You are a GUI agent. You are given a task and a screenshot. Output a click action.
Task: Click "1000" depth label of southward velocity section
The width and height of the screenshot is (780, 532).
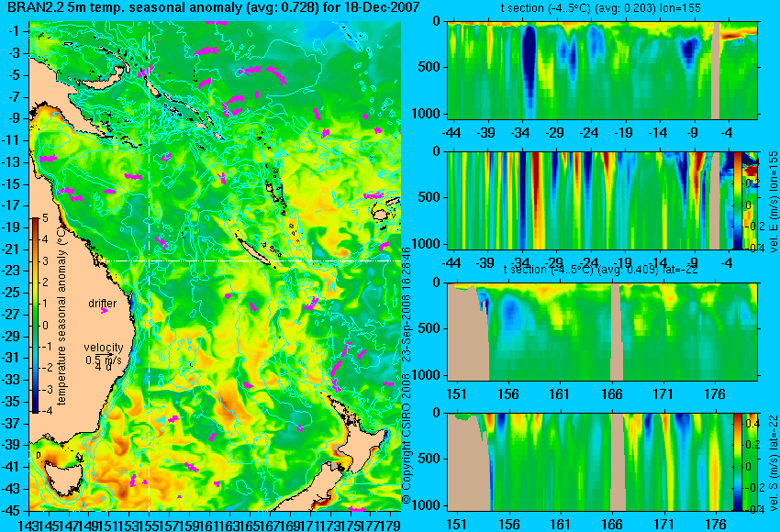(427, 505)
